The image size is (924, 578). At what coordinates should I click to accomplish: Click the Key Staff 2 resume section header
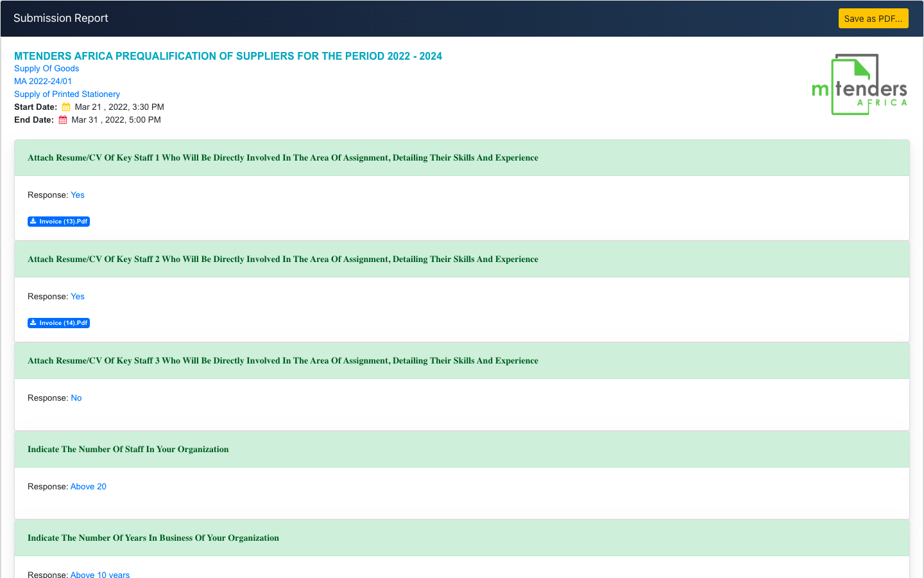pos(462,259)
